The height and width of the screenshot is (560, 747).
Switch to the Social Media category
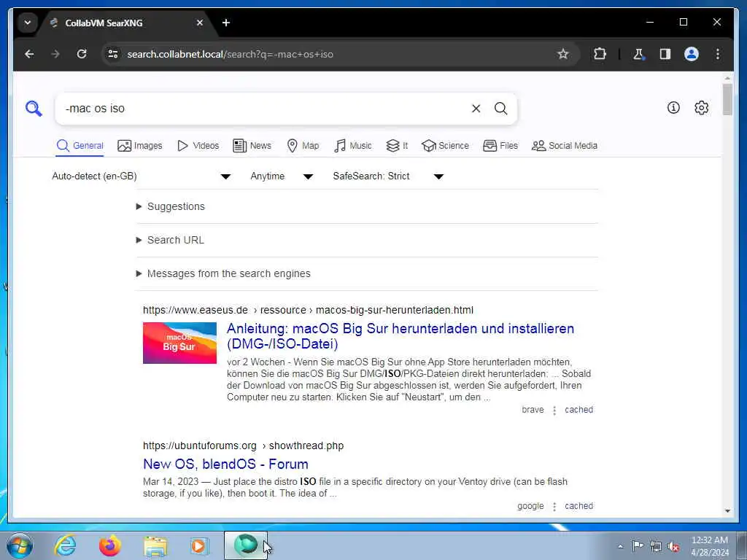point(564,146)
